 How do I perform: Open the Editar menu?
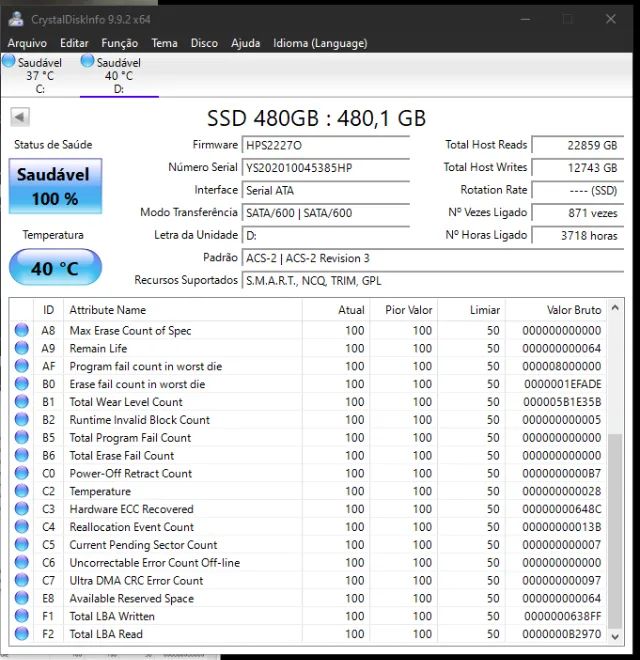click(74, 43)
